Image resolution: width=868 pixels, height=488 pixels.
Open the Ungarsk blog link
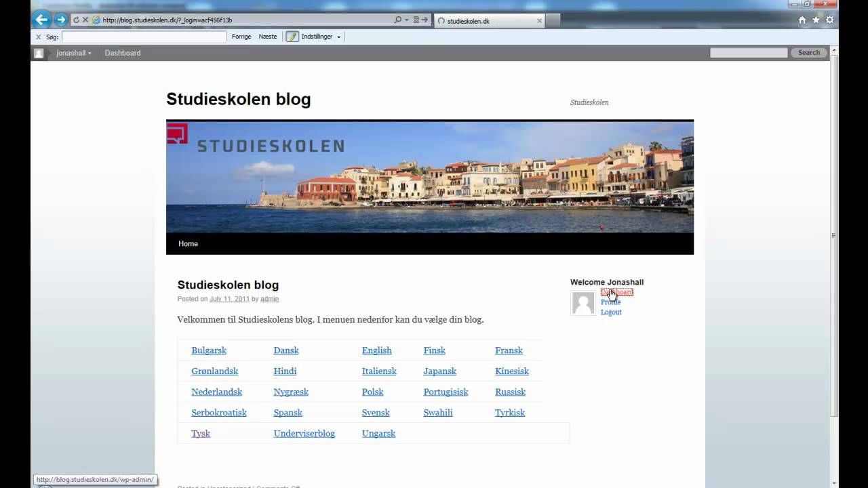click(378, 434)
